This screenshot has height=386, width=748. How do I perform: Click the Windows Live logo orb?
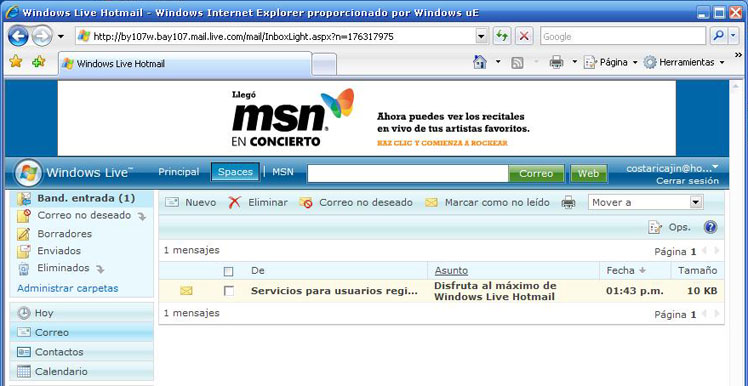click(x=28, y=173)
